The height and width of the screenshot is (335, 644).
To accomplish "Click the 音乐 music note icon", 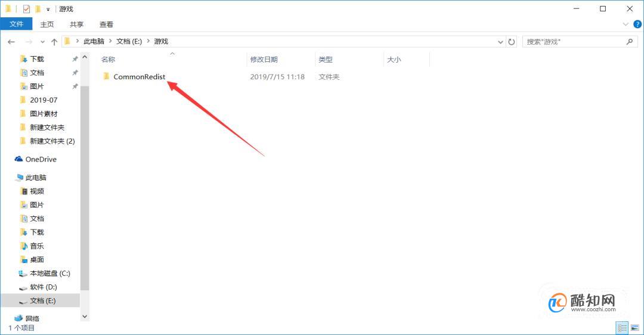I will point(24,246).
